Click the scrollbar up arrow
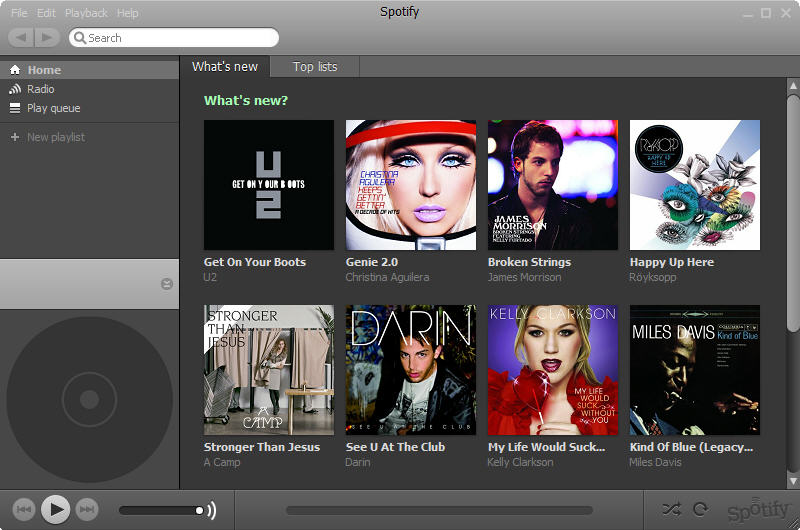The width and height of the screenshot is (800, 530). pos(793,86)
